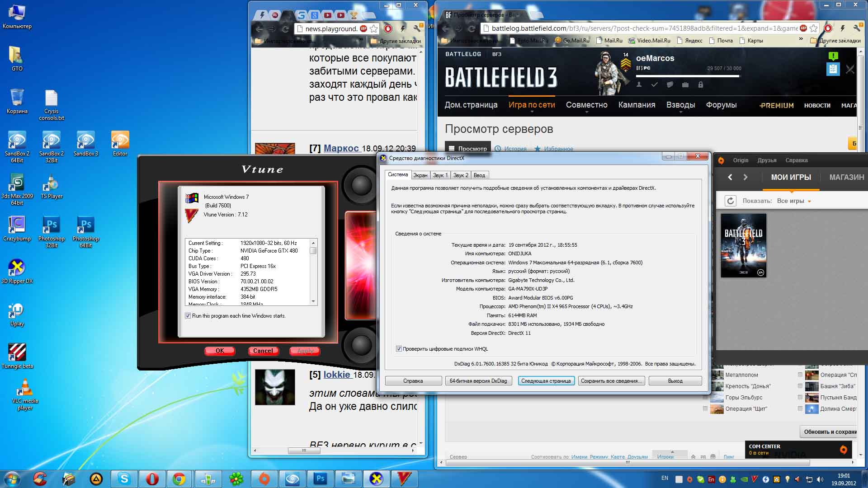Click the COM CENTER Origin icon
Viewport: 868px width, 488px height.
coord(843,449)
